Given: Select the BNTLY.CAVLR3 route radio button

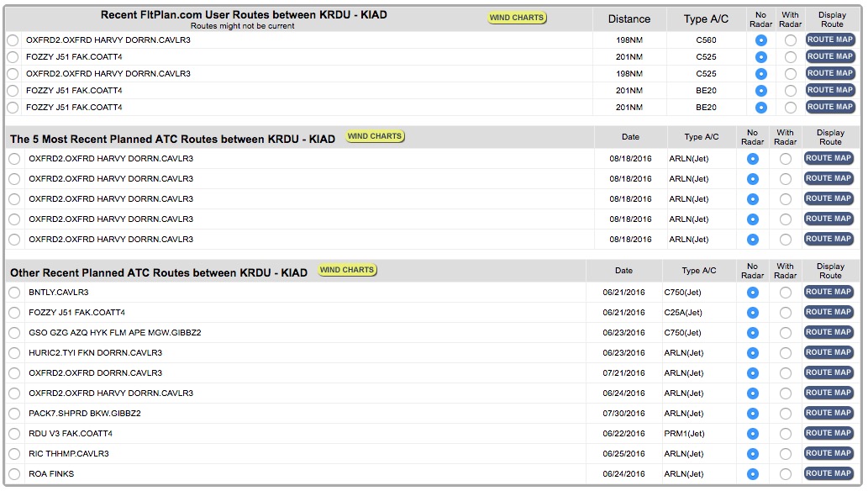Looking at the screenshot, I should point(14,293).
